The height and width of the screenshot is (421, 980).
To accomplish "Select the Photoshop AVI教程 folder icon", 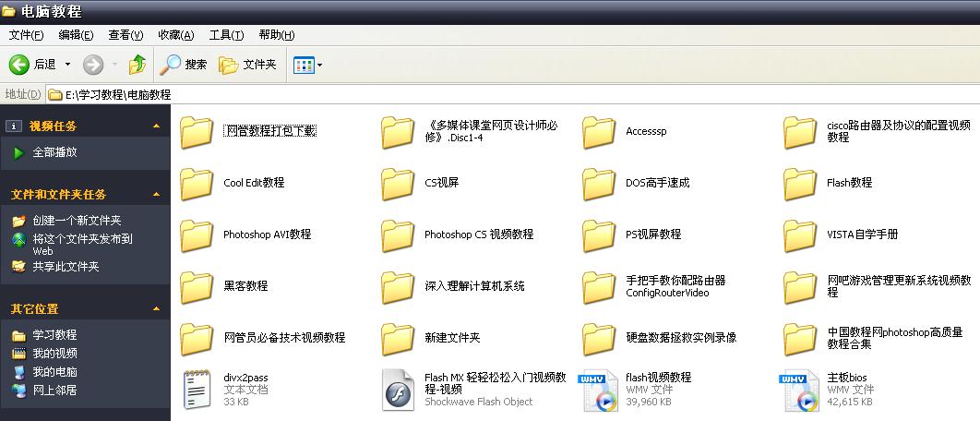I will 197,235.
